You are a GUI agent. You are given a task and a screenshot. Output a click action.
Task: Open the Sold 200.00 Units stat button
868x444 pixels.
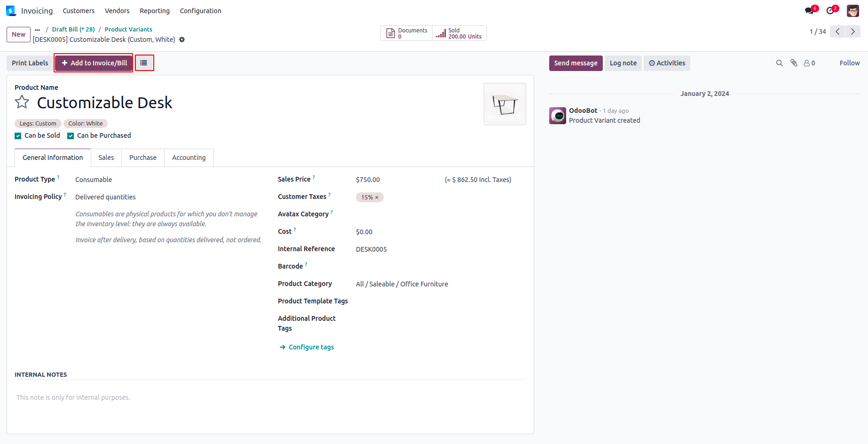tap(459, 33)
